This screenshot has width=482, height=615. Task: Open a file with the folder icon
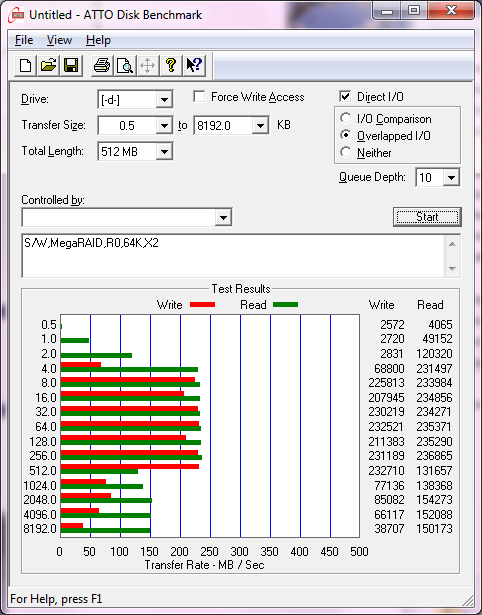click(48, 66)
